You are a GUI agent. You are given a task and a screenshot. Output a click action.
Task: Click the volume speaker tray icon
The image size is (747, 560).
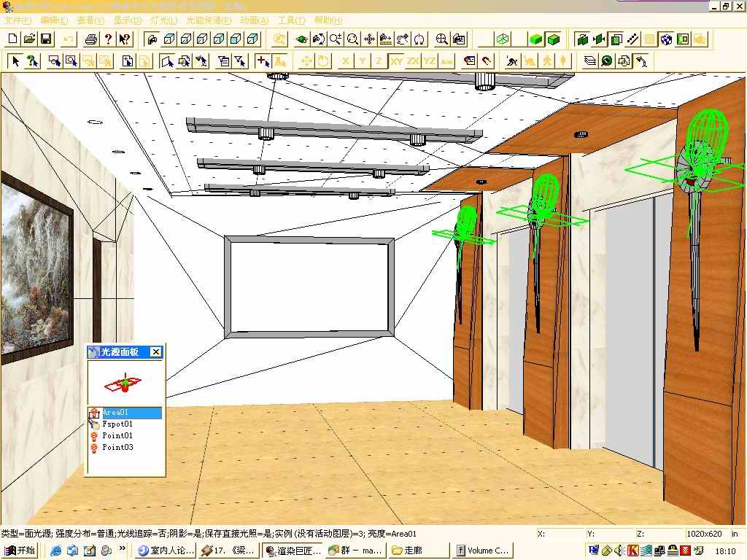[619, 551]
